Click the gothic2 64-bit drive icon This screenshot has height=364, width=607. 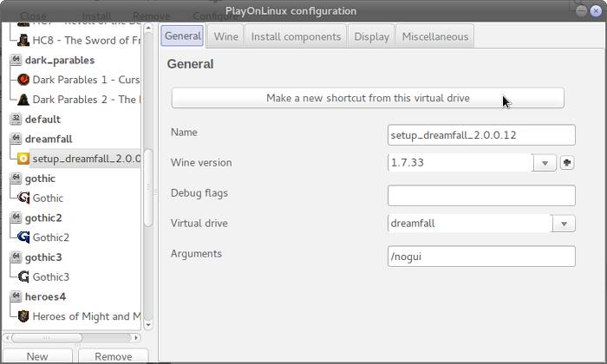tap(16, 218)
